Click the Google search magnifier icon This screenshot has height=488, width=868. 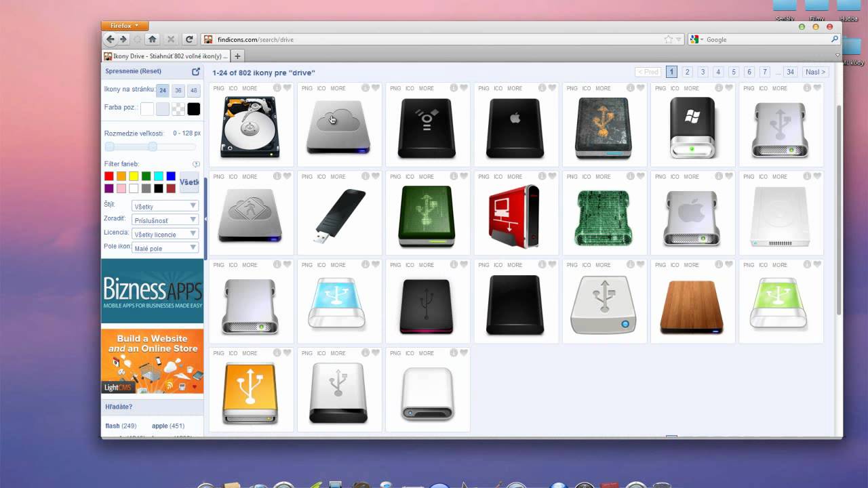coord(835,39)
